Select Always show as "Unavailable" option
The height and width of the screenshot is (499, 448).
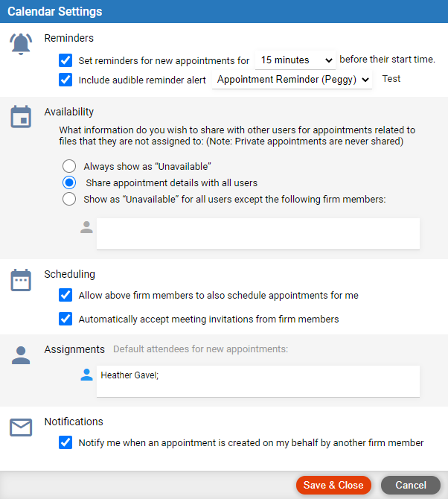click(x=69, y=166)
